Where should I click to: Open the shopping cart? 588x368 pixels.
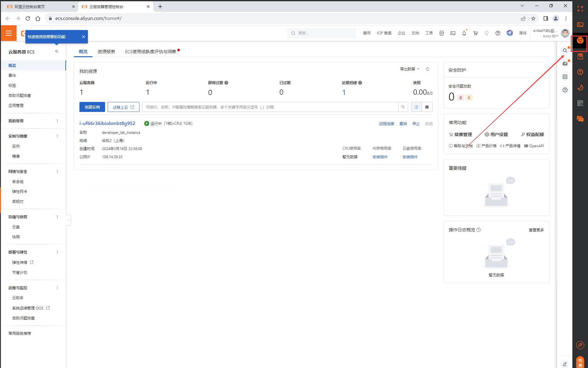475,33
